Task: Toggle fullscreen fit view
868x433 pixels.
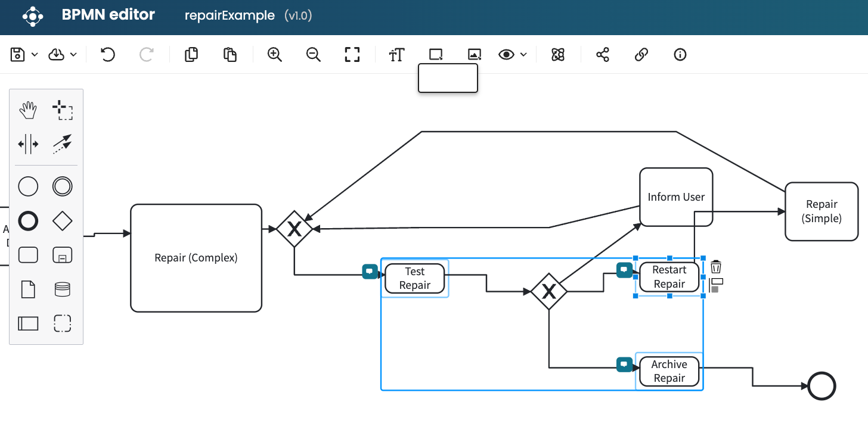Action: [x=352, y=55]
